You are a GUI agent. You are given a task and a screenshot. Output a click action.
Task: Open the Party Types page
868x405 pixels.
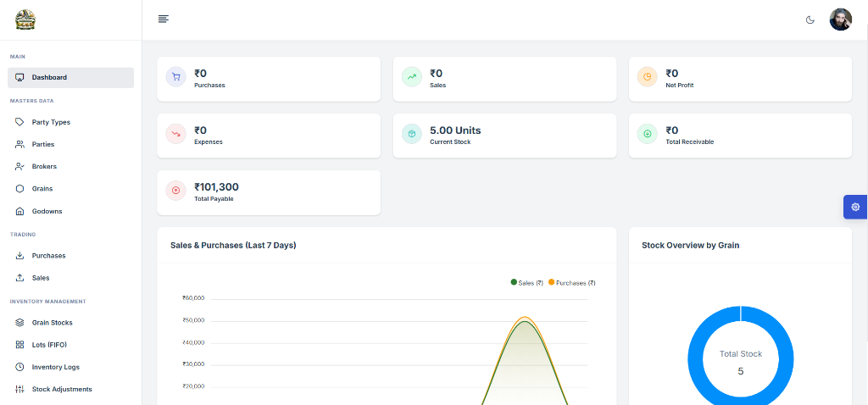point(71,122)
